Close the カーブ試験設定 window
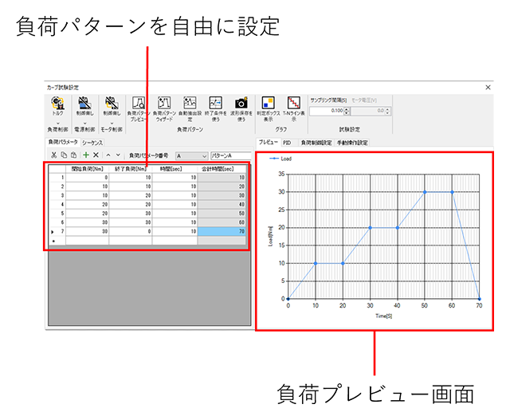 (488, 87)
